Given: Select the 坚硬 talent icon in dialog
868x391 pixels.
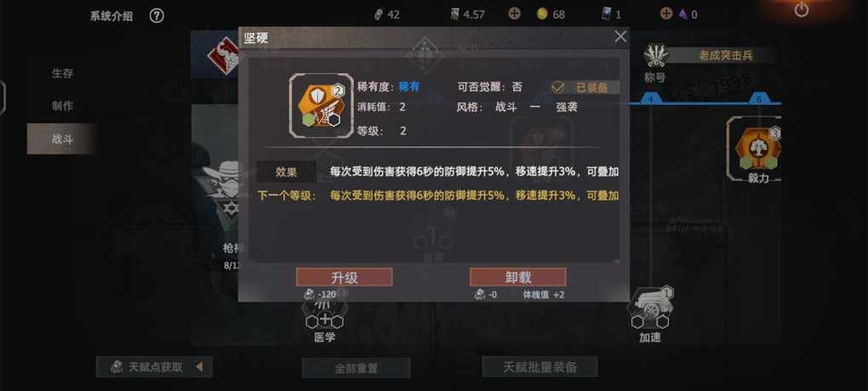Looking at the screenshot, I should point(321,106).
